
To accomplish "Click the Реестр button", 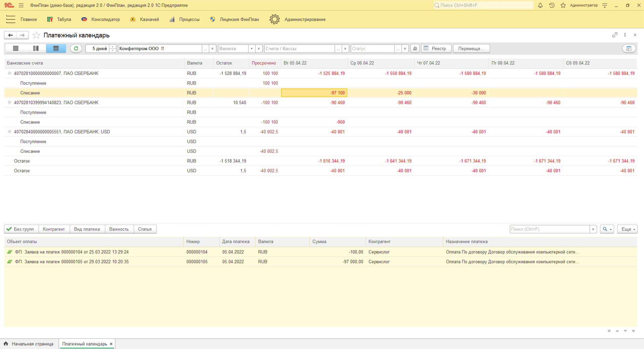I will 436,49.
